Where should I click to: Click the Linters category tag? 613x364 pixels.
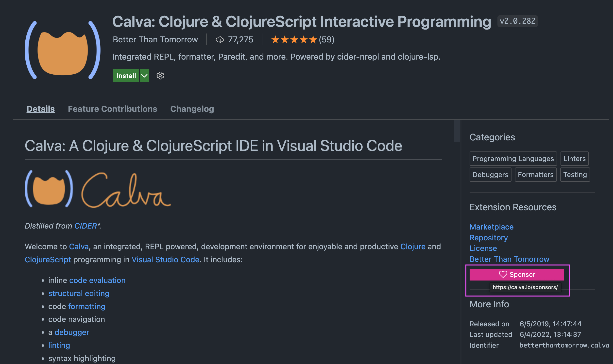point(574,159)
